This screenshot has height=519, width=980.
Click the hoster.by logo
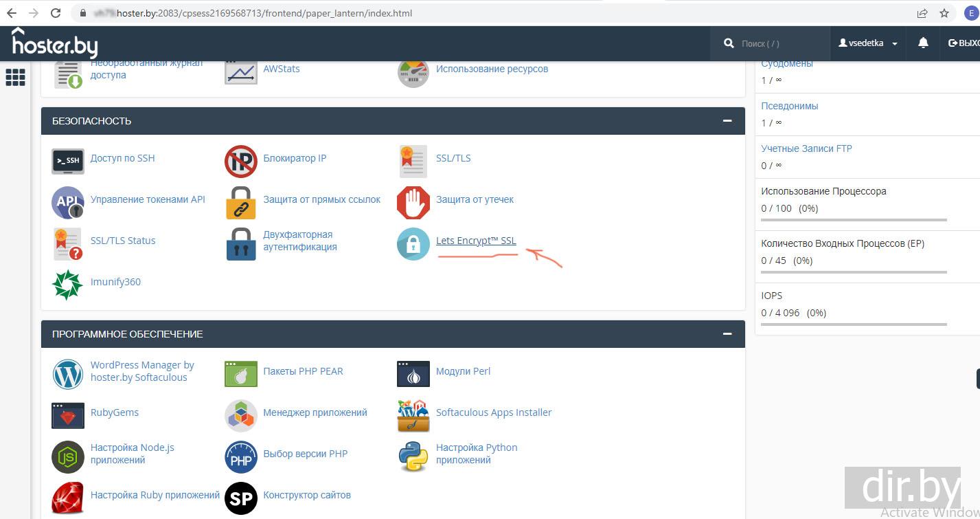coord(55,44)
